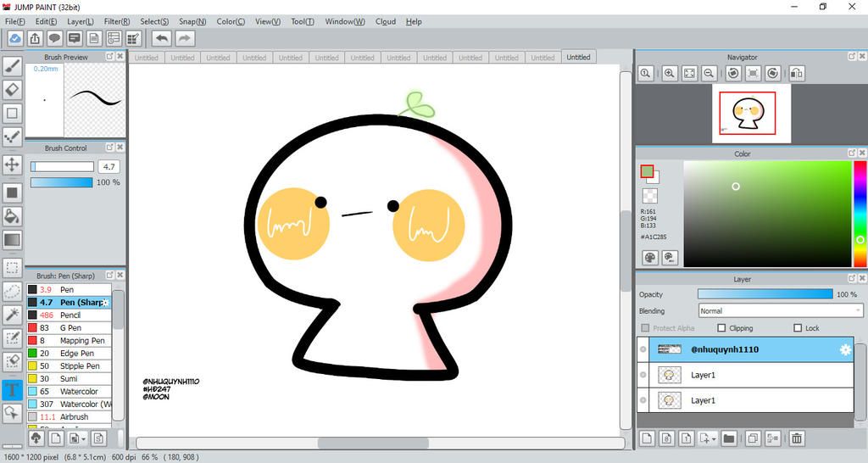Select the active Untitled tab

tap(578, 57)
